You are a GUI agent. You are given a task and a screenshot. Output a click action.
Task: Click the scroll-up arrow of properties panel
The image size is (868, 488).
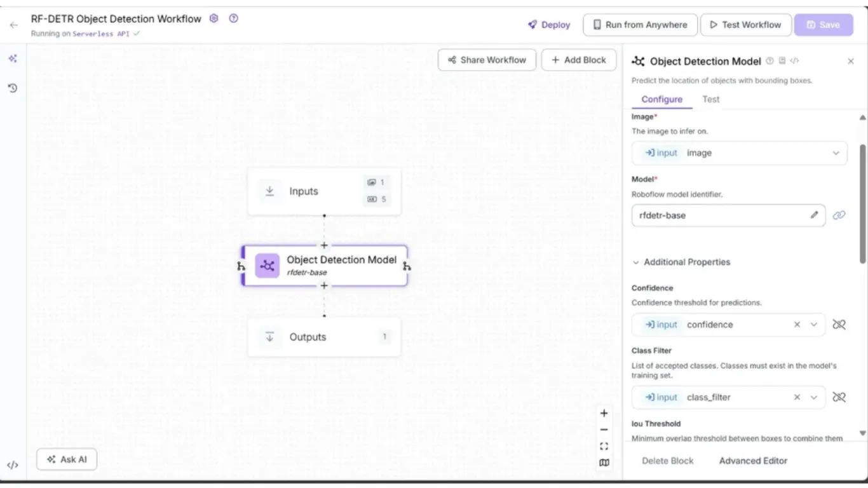(x=862, y=118)
